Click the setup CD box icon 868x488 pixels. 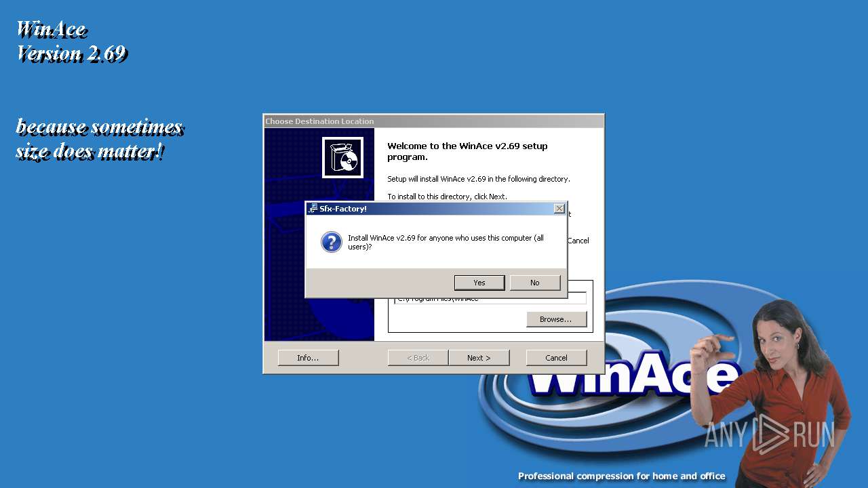tap(342, 157)
